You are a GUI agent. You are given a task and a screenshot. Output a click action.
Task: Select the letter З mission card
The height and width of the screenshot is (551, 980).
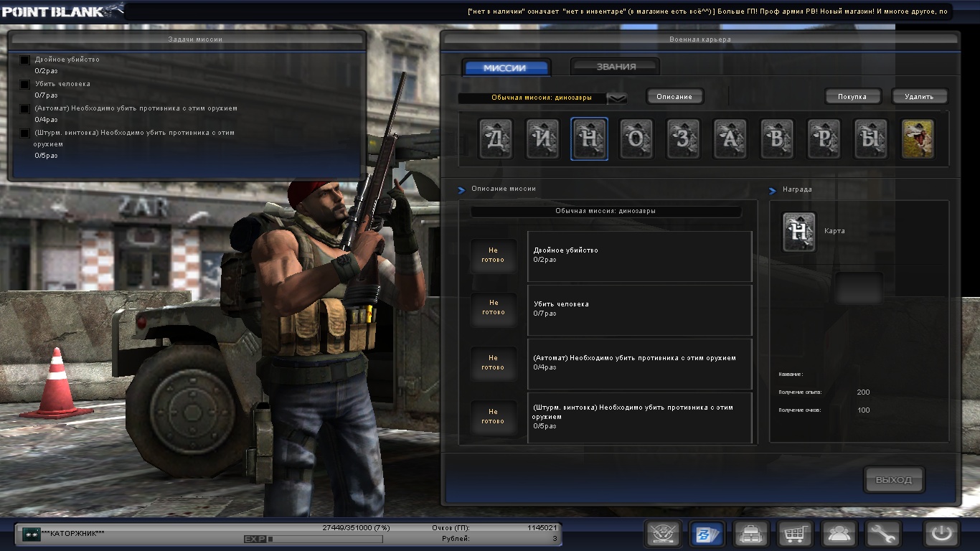point(684,139)
